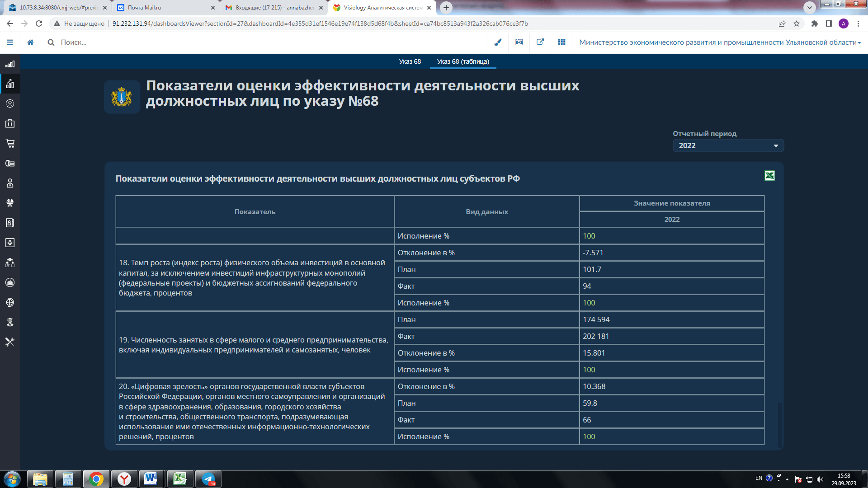868x488 pixels.
Task: Open Yandex Browser from the taskbar
Action: pos(124,479)
